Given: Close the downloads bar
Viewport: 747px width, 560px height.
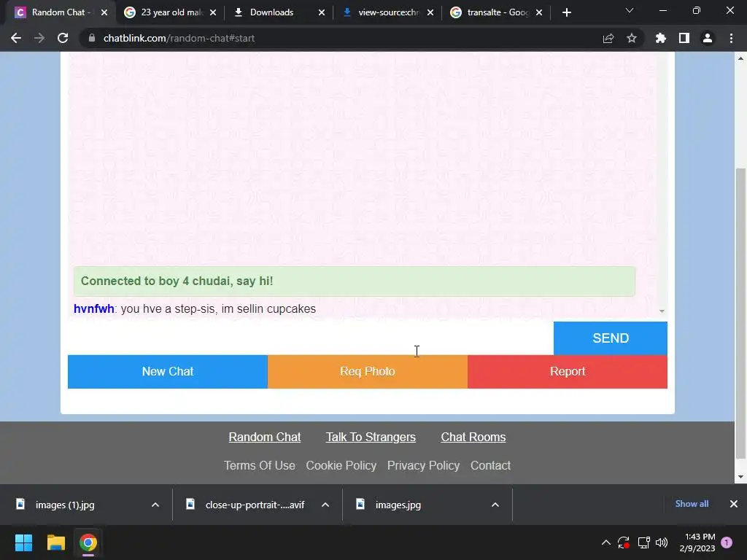Looking at the screenshot, I should (x=734, y=504).
